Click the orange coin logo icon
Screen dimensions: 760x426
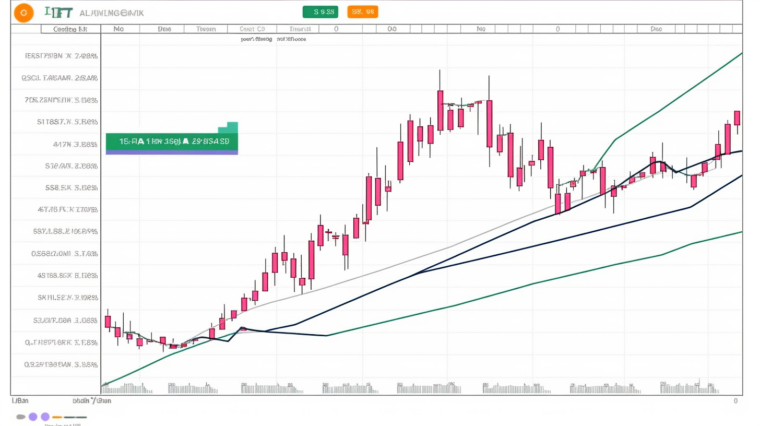coord(21,12)
